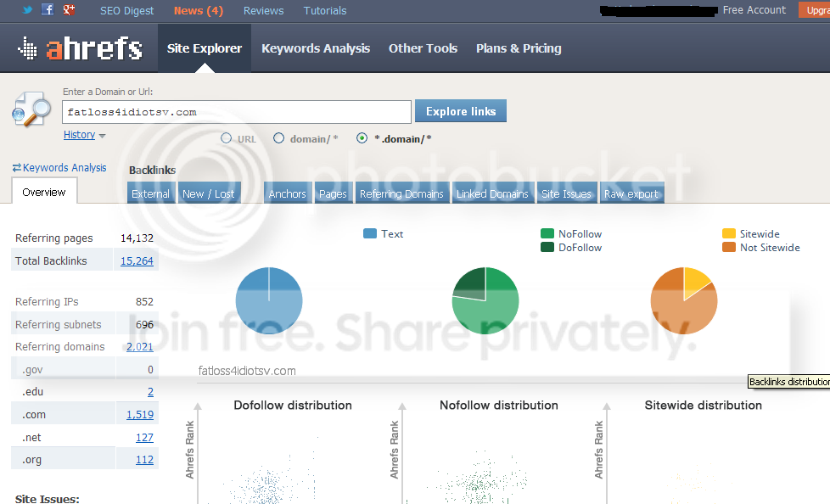Click the domain or URL input field
The width and height of the screenshot is (830, 504).
pos(237,112)
